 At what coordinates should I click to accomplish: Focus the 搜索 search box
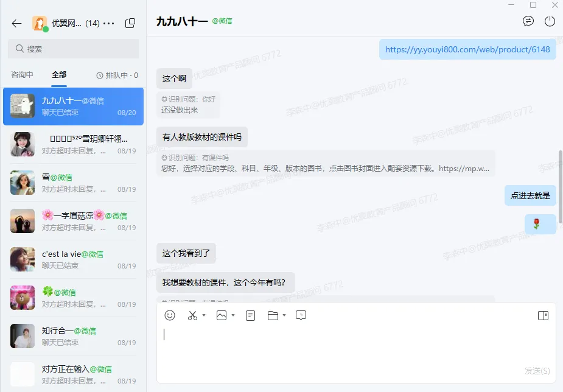point(73,49)
